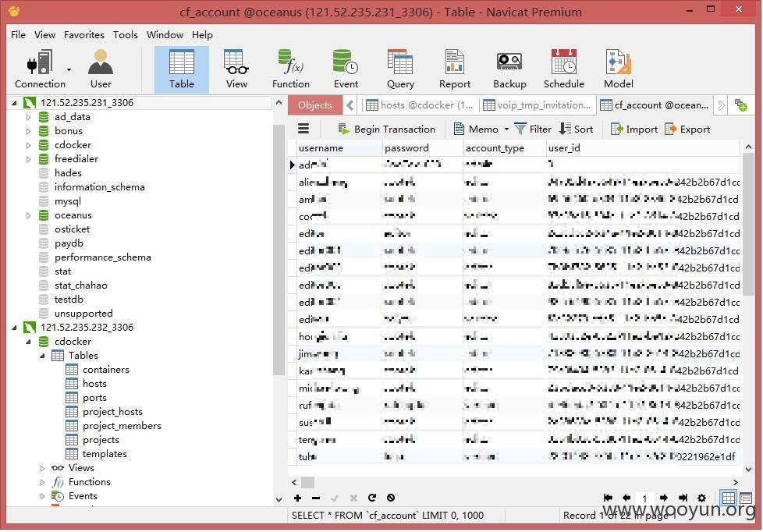This screenshot has width=763, height=532.
Task: Apply the Filter tool
Action: click(533, 129)
